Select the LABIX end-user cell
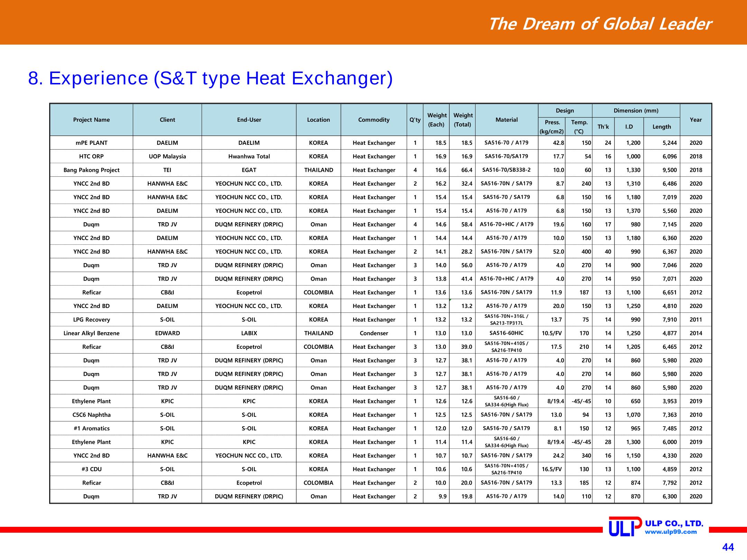Viewport: 747px width, 560px height. click(x=249, y=333)
